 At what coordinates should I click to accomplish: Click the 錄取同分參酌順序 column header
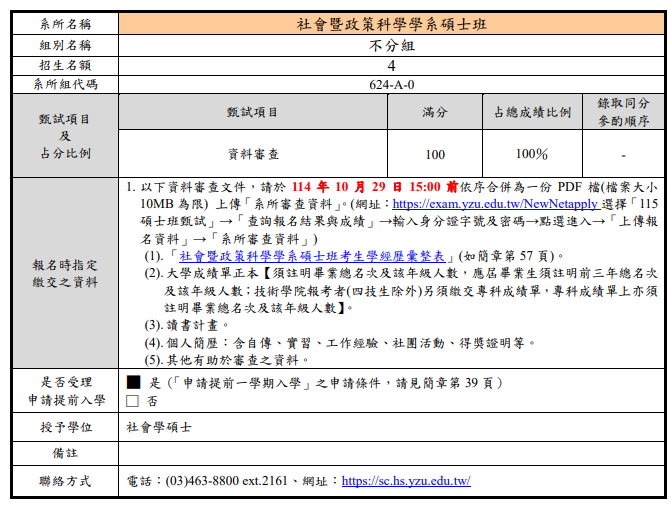coord(623,112)
